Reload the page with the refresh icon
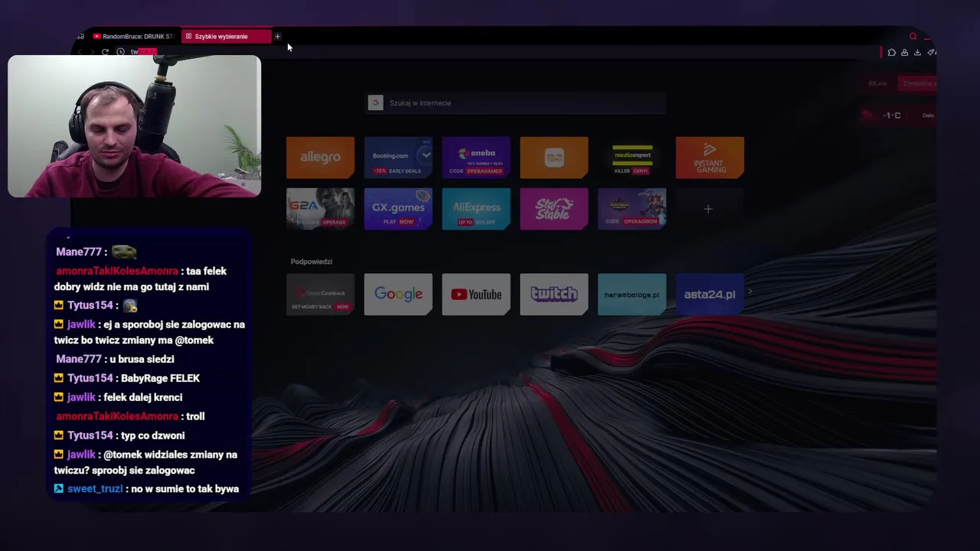Screen dimensions: 980x551 pos(105,52)
